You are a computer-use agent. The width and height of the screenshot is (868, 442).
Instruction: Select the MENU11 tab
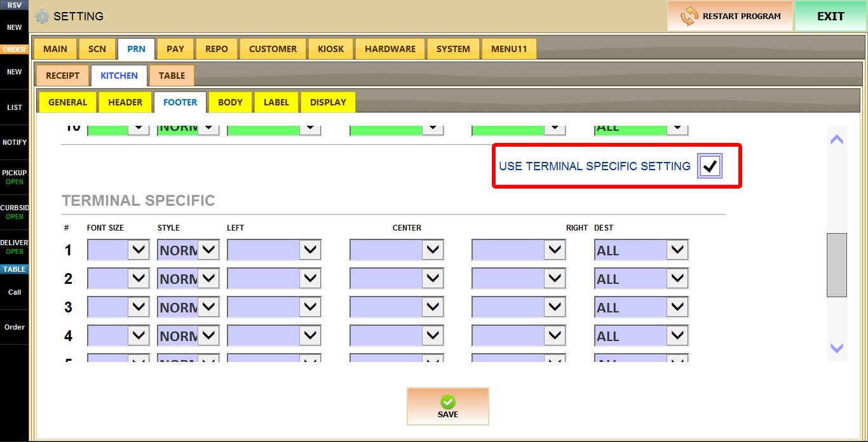tap(509, 49)
